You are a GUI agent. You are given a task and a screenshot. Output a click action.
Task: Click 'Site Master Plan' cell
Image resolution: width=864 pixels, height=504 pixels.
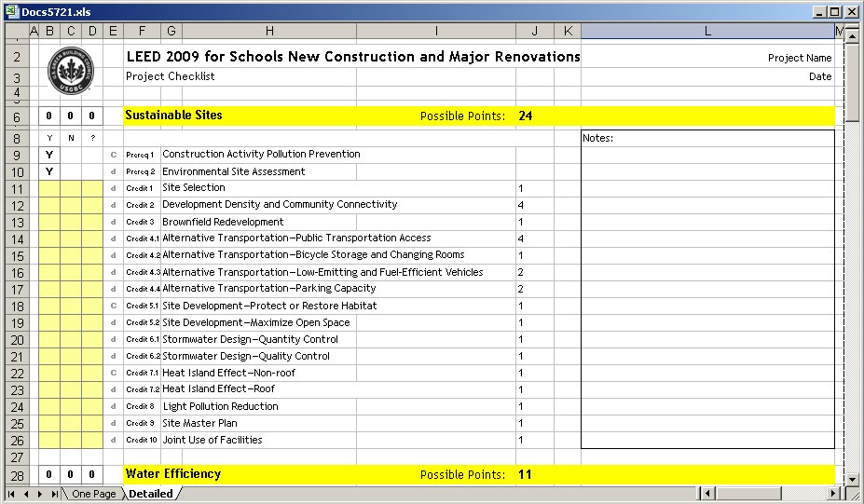[199, 423]
